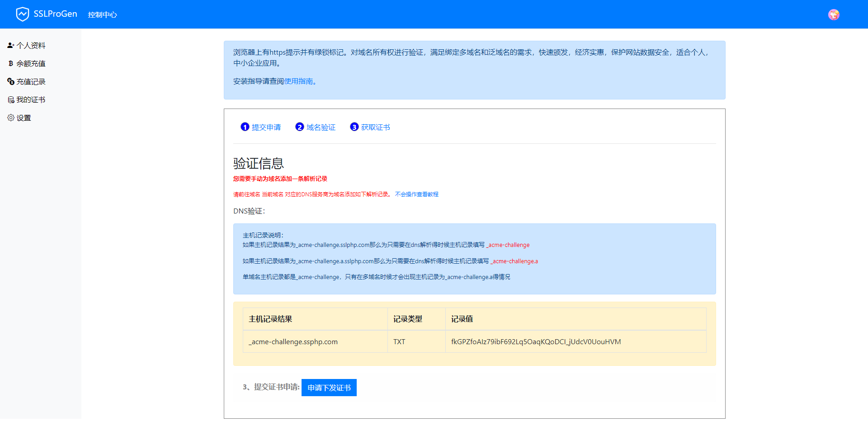Open the 使用指南 link
Screen dimensions: 868x431
[299, 81]
